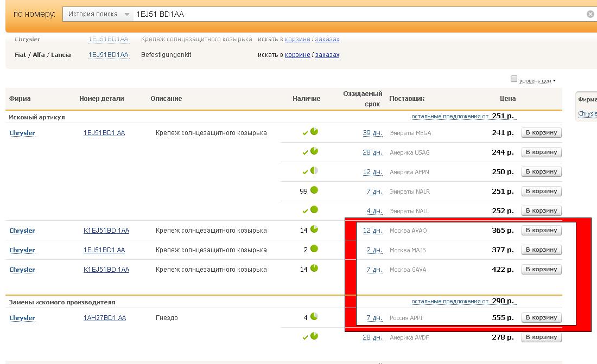The width and height of the screenshot is (597, 364).
Task: Click the Искомый артикул section heading
Action: pyautogui.click(x=37, y=117)
